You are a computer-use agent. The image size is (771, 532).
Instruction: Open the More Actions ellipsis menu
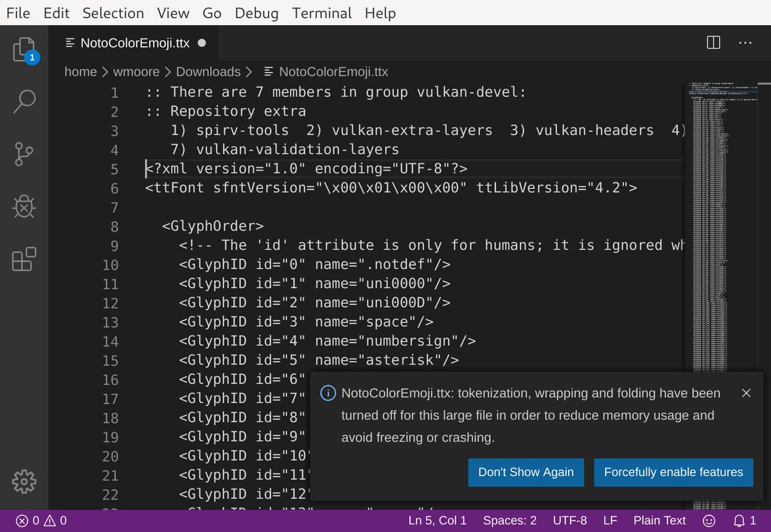745,42
